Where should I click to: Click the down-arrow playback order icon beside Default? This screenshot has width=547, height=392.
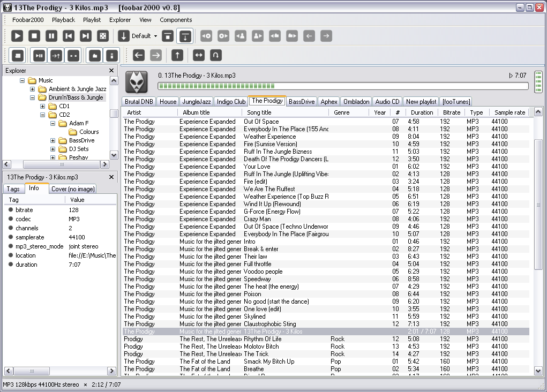coord(124,36)
